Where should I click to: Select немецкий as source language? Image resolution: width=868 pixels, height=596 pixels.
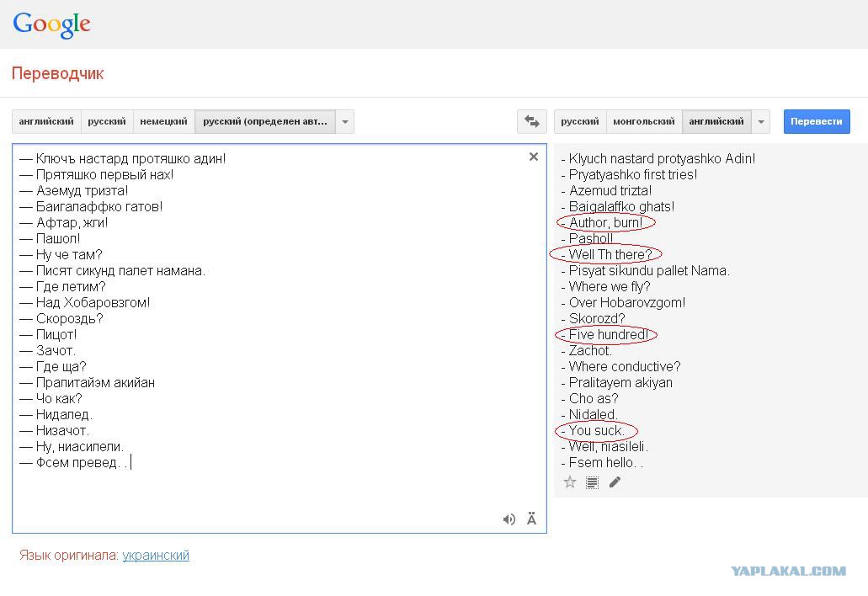tap(164, 121)
